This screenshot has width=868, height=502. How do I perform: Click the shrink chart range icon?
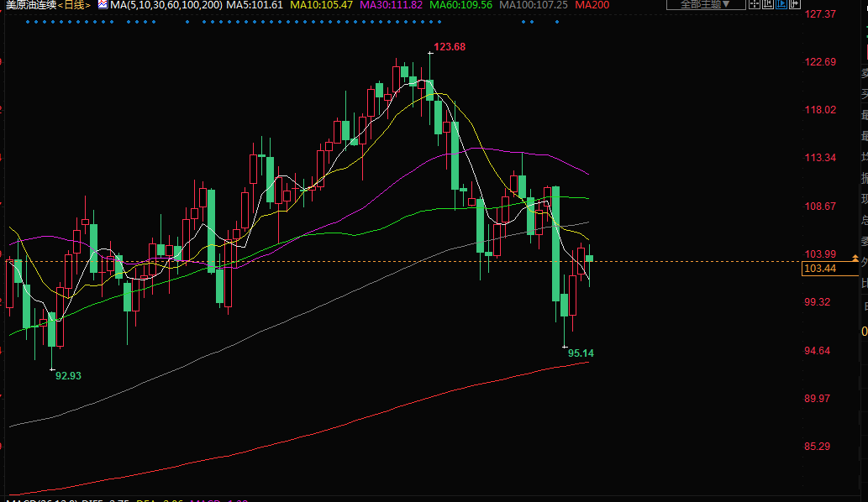(768, 4)
